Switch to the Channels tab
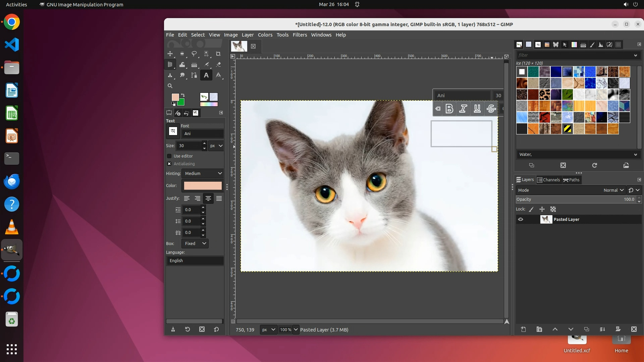The height and width of the screenshot is (362, 644). (x=548, y=180)
